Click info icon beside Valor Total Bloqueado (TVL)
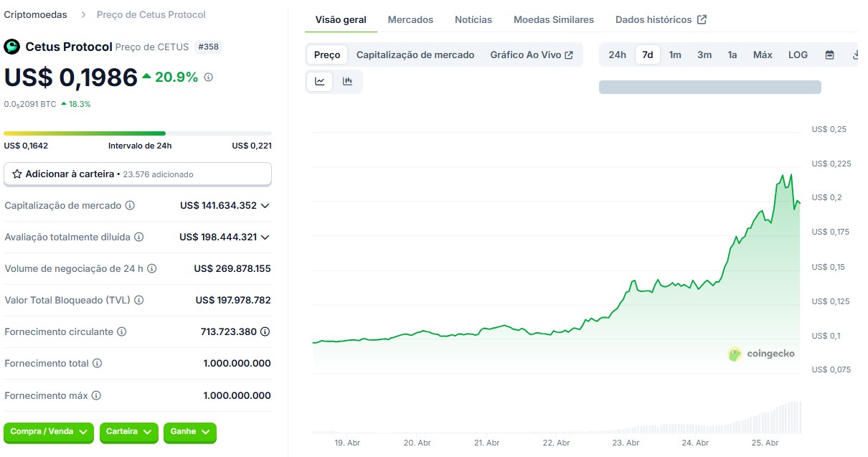 [x=139, y=300]
